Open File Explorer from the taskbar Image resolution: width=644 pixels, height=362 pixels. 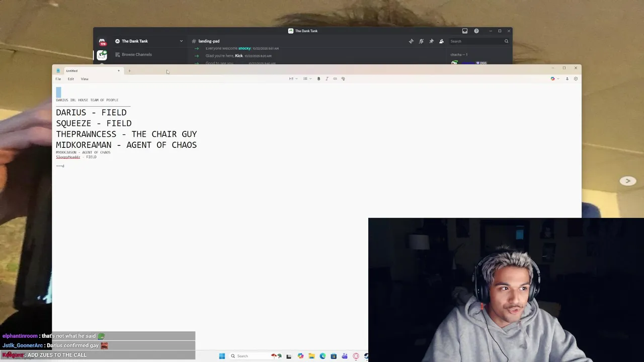click(311, 356)
